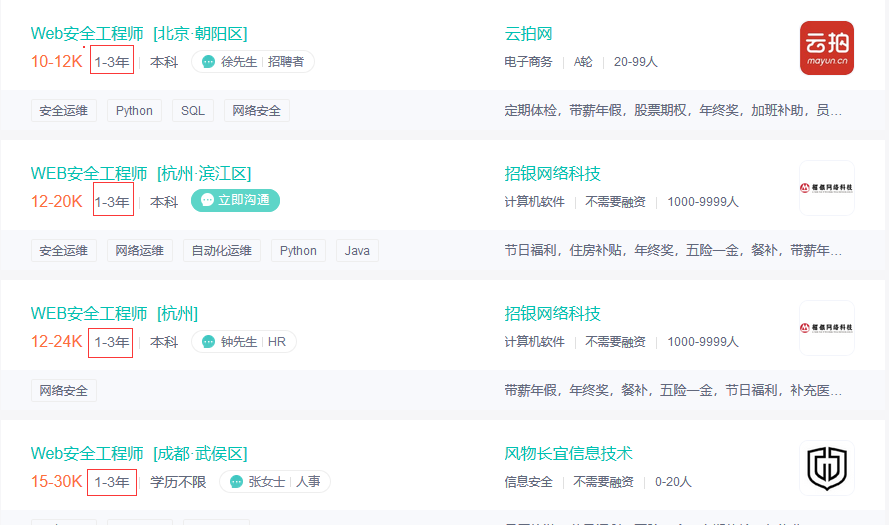
Task: Open Web安全工程师 job in 成都·武侯区
Action: tap(138, 454)
